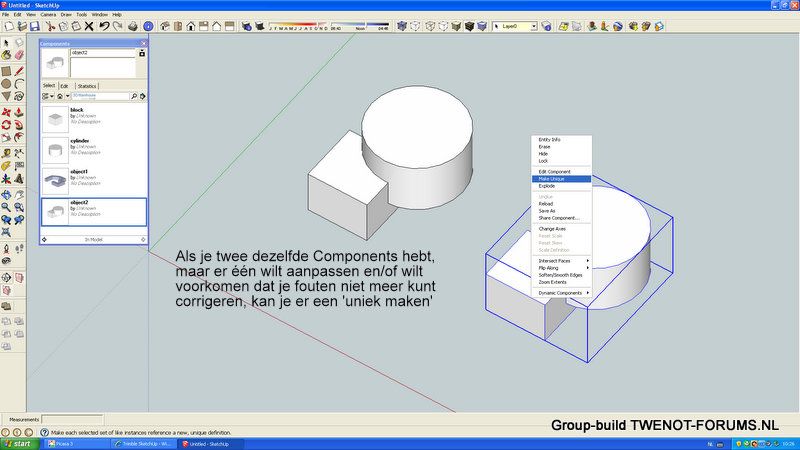Select the object1 component thumbnail
This screenshot has height=450, width=800.
(55, 181)
